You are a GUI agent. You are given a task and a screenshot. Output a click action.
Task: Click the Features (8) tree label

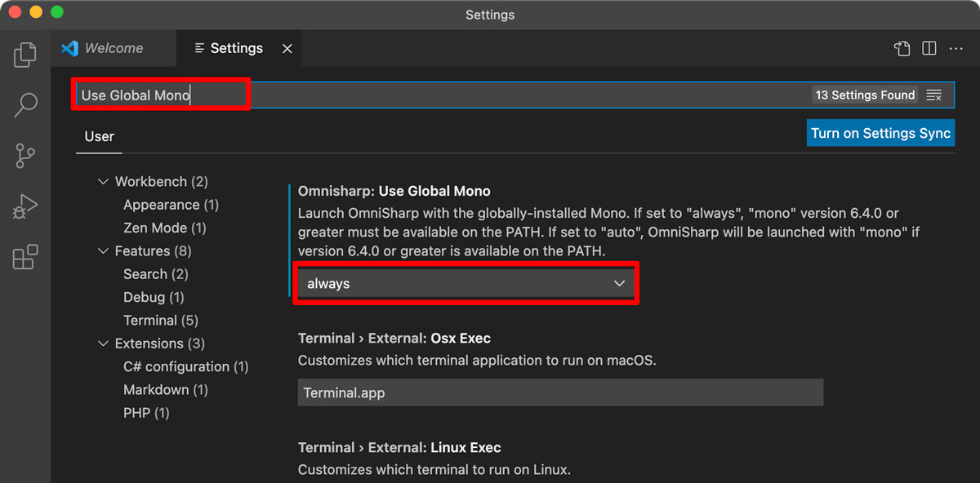click(153, 250)
